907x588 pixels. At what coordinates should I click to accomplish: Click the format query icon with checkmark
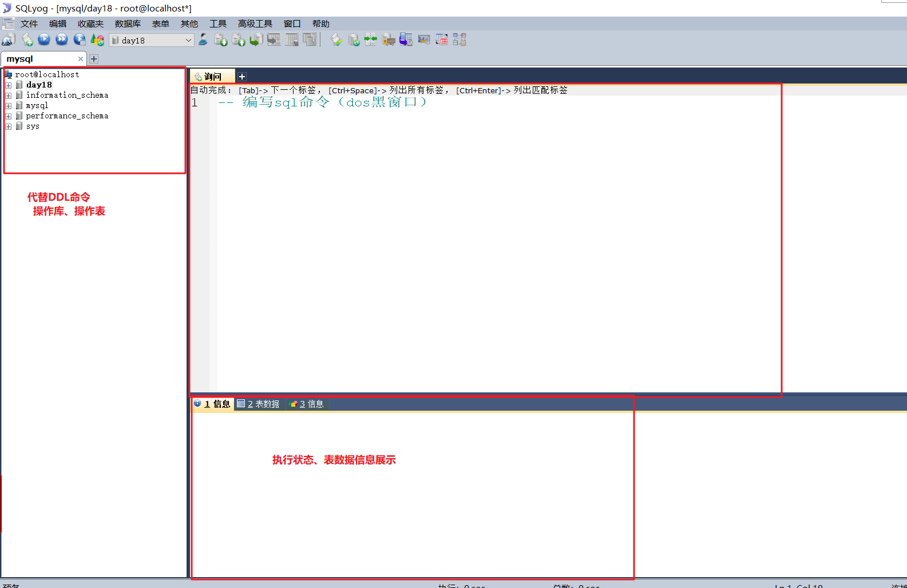pos(336,39)
